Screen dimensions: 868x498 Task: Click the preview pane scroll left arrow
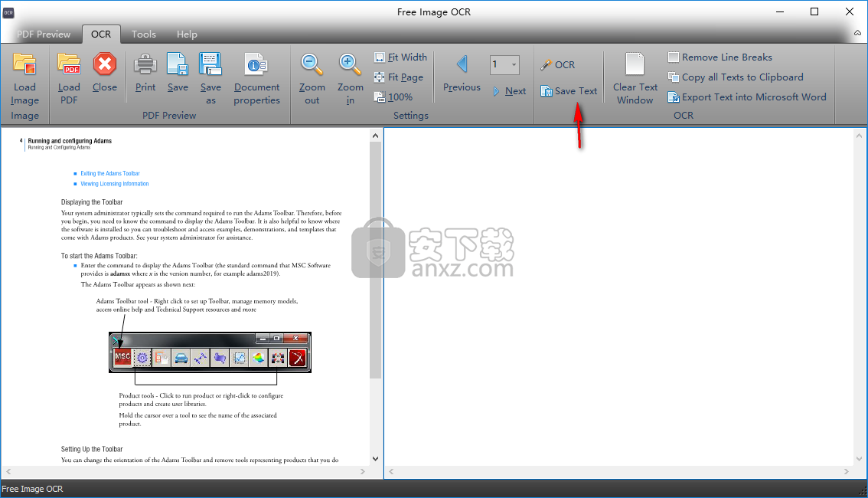point(8,471)
